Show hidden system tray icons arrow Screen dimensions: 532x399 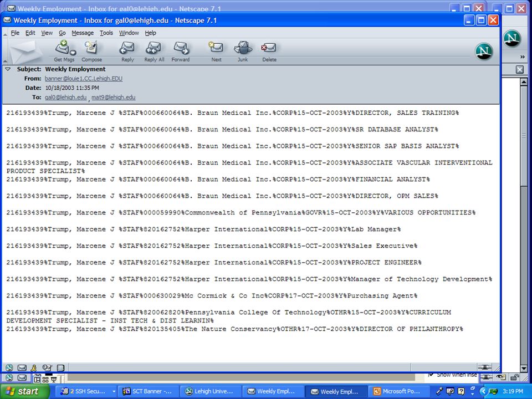click(483, 392)
